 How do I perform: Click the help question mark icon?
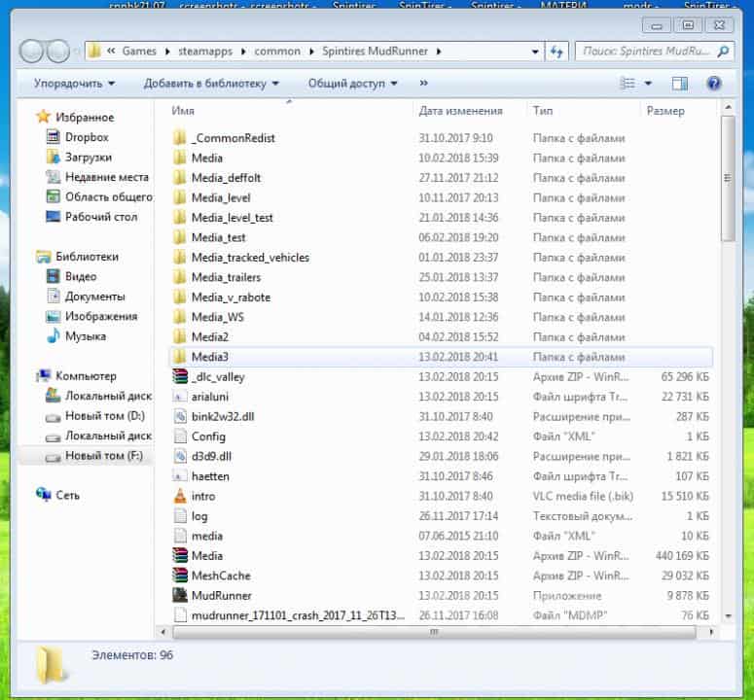[713, 84]
